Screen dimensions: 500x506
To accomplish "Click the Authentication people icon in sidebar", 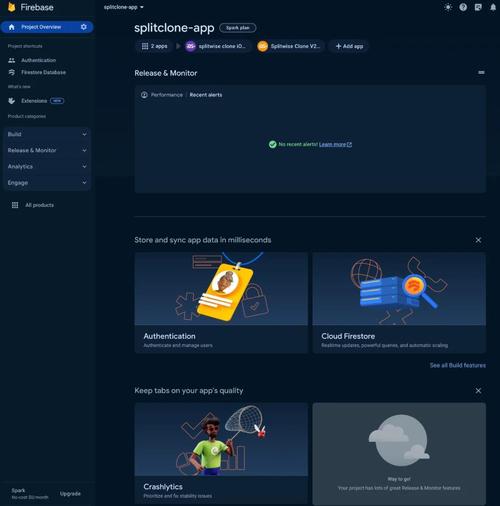I will (12, 60).
